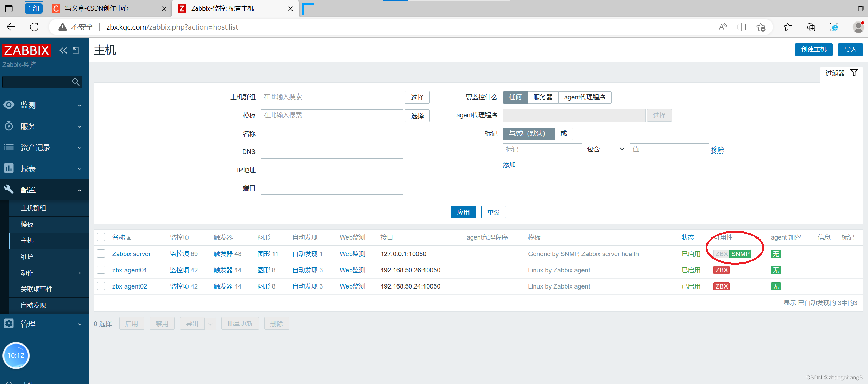
Task: Open the browser collections icon
Action: coord(811,27)
